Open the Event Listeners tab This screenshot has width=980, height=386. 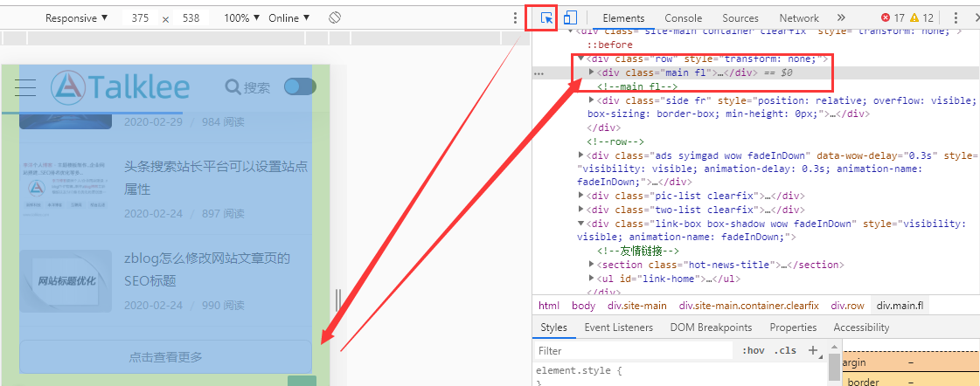pos(618,327)
